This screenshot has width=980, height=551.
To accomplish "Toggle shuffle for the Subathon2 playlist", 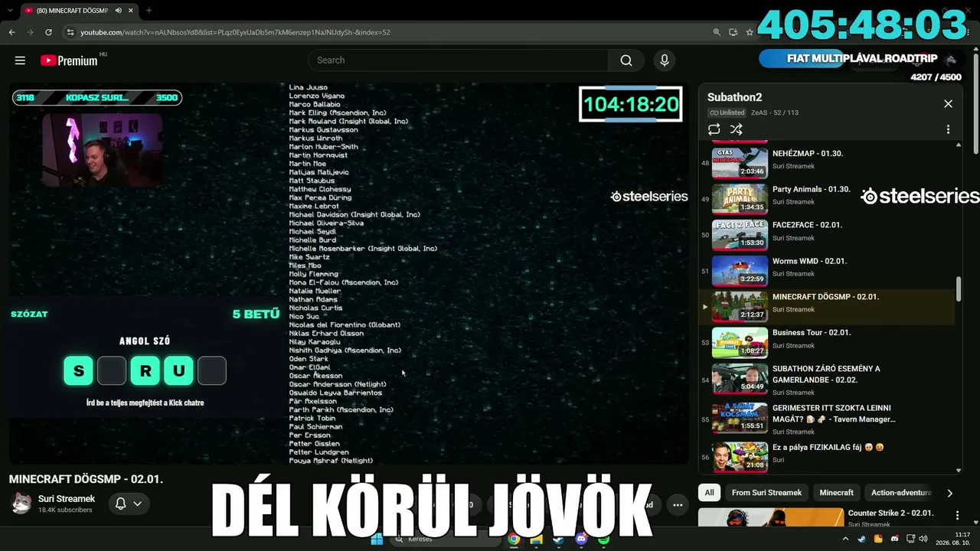I will pyautogui.click(x=736, y=129).
